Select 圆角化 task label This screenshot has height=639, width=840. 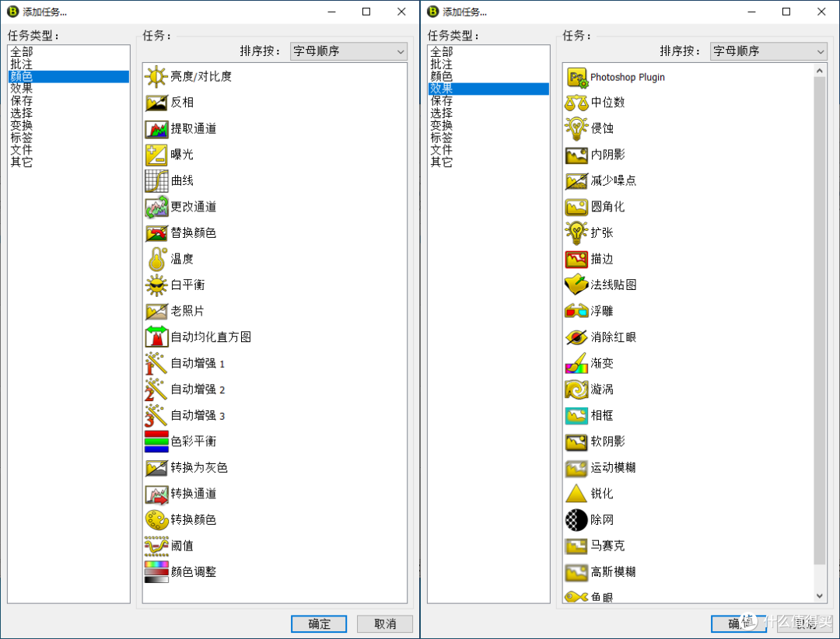(x=607, y=207)
